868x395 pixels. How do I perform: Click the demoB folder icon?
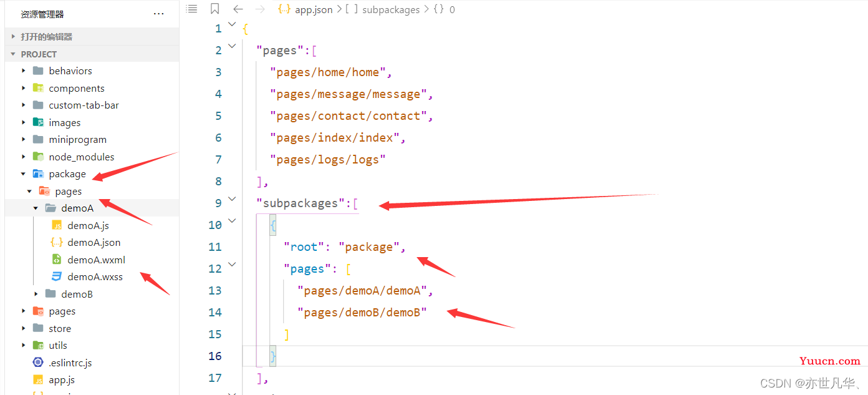point(51,294)
